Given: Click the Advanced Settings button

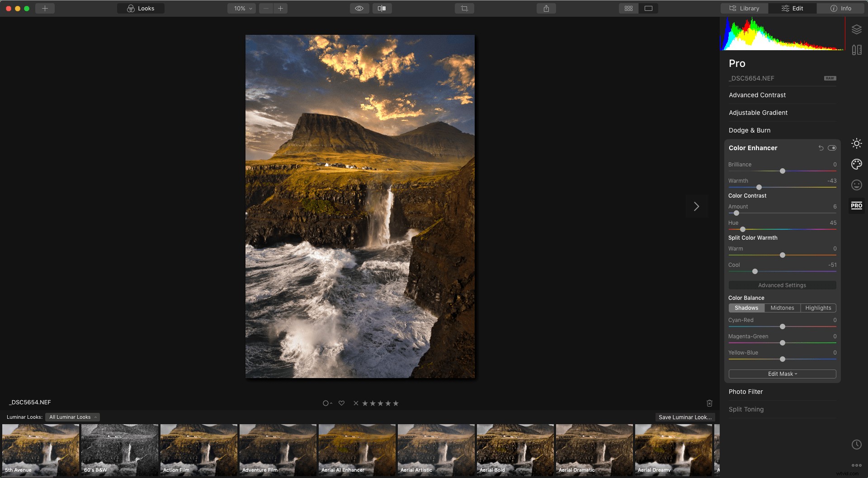Looking at the screenshot, I should [782, 285].
